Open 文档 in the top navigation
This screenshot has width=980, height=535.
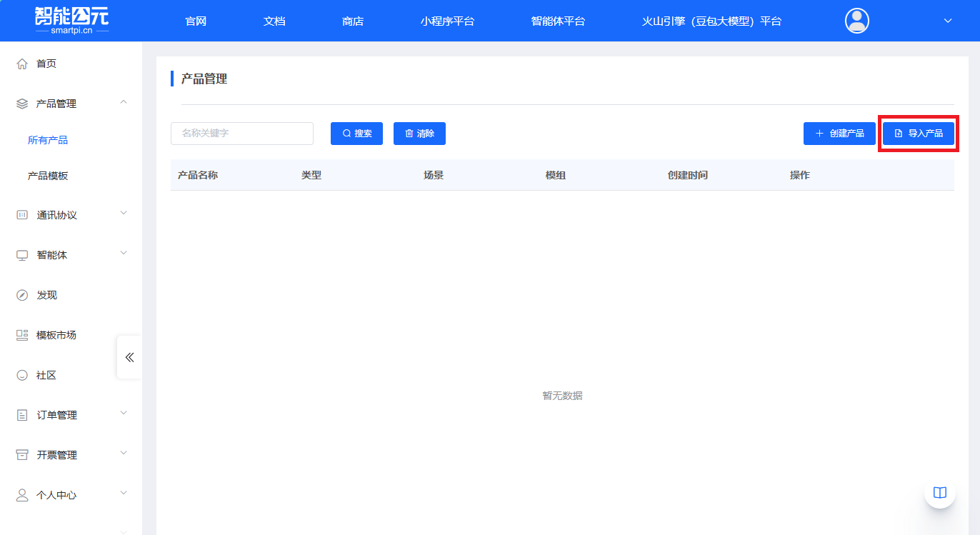coord(274,21)
